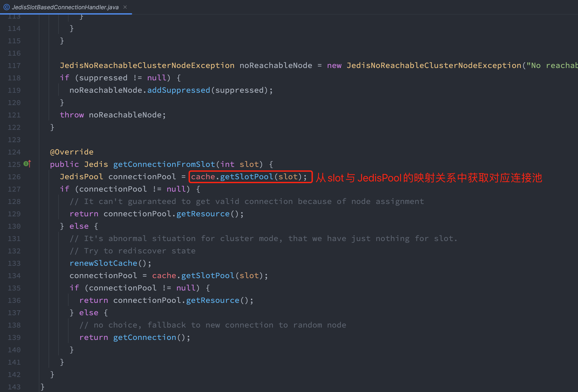This screenshot has width=578, height=392.
Task: Click the "Try to rediscover state" comment
Action: pos(133,251)
